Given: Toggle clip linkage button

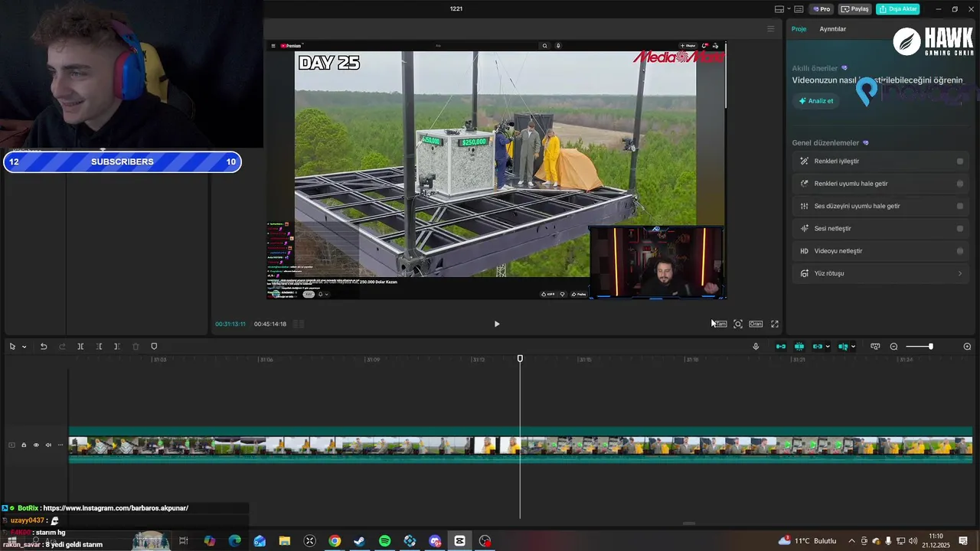Looking at the screenshot, I should coord(817,347).
